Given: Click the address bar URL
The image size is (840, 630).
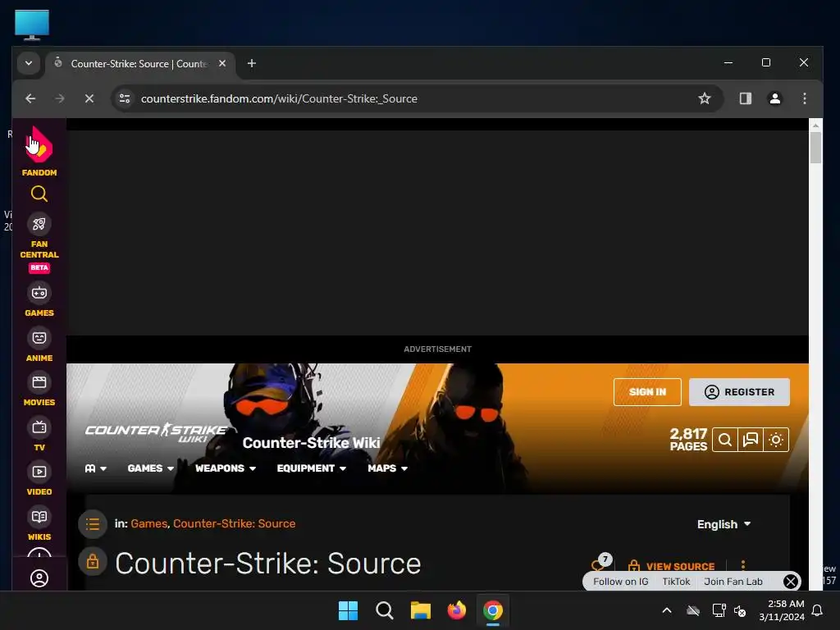Looking at the screenshot, I should coord(279,98).
